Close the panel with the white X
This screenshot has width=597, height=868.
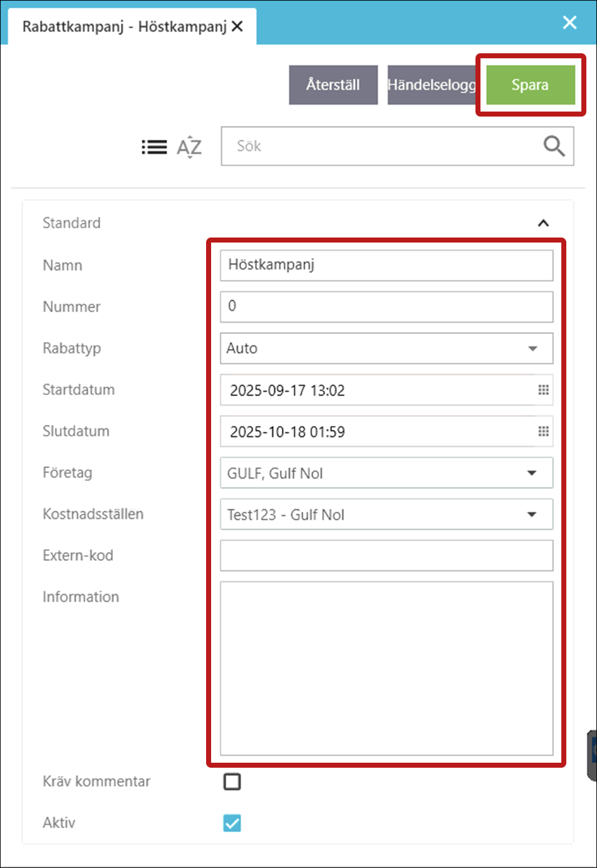569,23
